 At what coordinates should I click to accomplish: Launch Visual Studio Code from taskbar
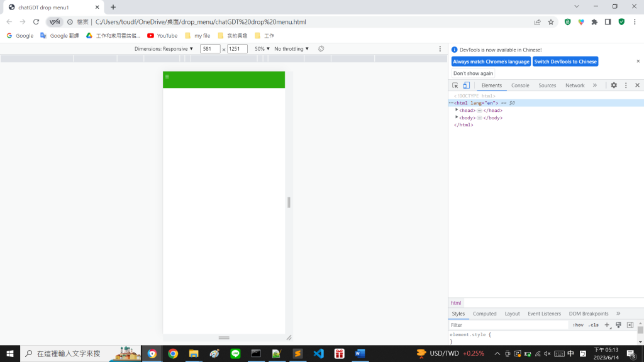click(318, 353)
